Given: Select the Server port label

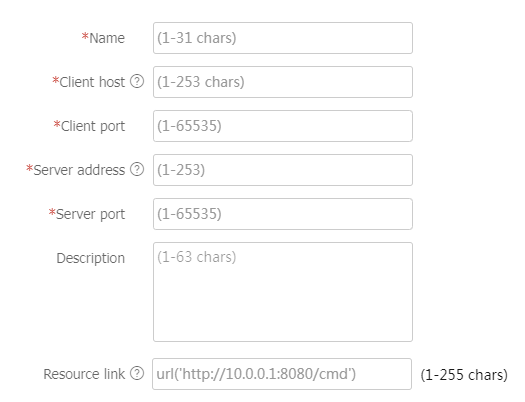Looking at the screenshot, I should point(90,215).
